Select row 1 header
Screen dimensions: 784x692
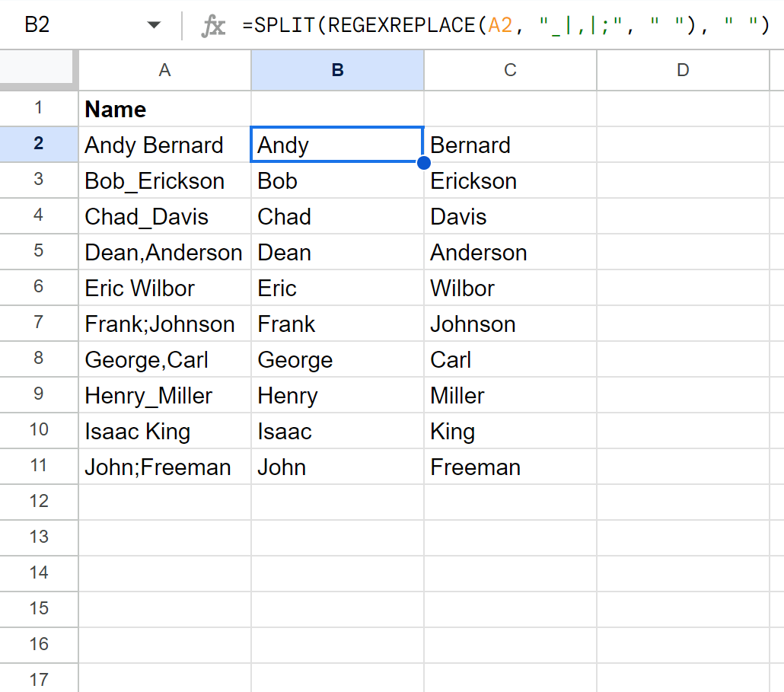pyautogui.click(x=39, y=108)
